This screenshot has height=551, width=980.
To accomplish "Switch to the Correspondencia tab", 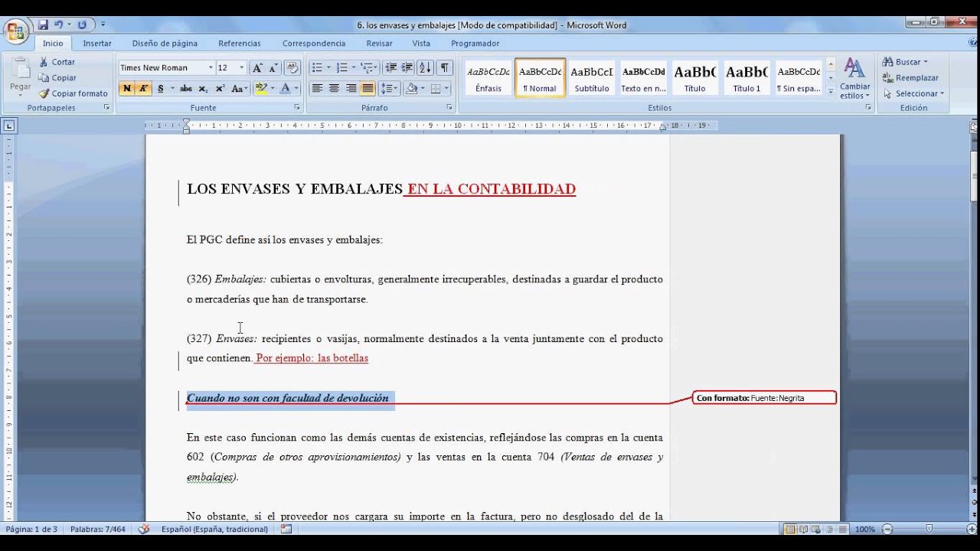I will 314,44.
